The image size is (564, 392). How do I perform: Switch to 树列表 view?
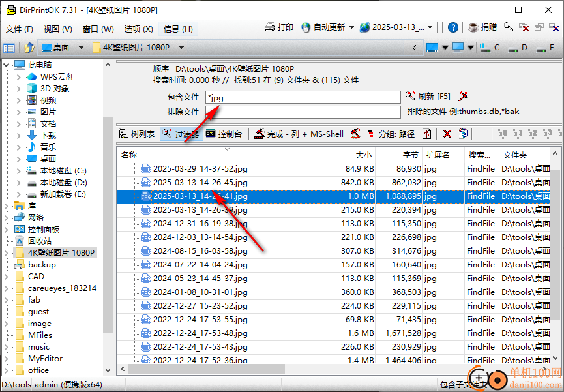137,134
